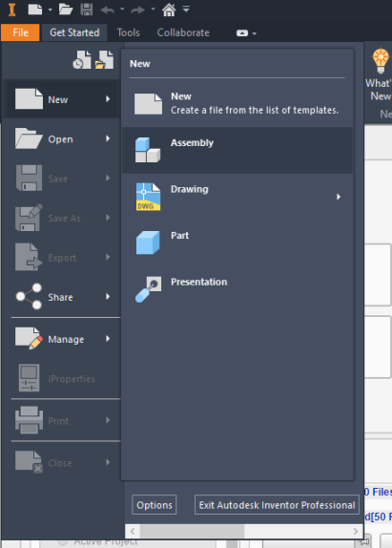Click the Redo arrow icon

coord(138,10)
